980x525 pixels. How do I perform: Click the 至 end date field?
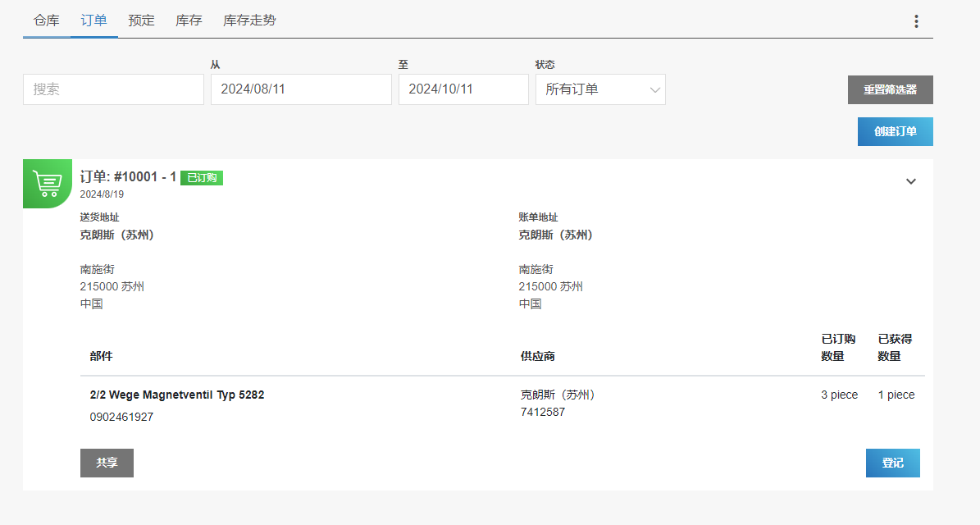point(463,89)
